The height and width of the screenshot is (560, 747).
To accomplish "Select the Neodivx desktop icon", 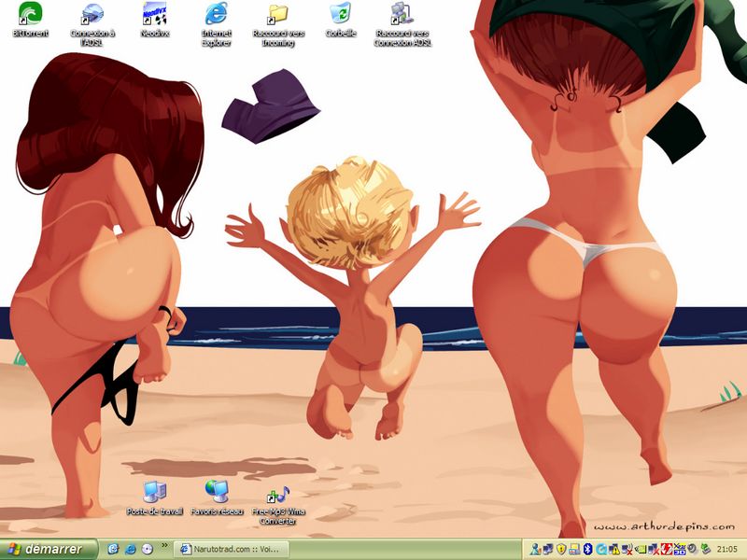I will point(155,20).
